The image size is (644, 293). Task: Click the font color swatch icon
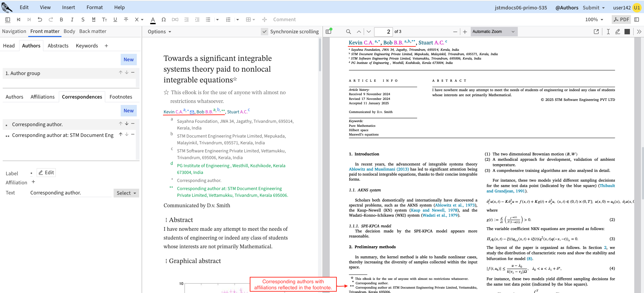pyautogui.click(x=153, y=20)
